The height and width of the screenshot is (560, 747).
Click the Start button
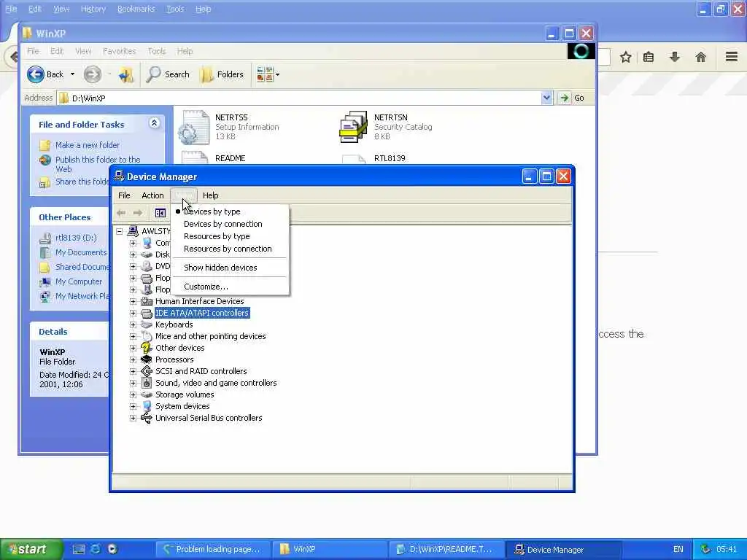point(31,549)
